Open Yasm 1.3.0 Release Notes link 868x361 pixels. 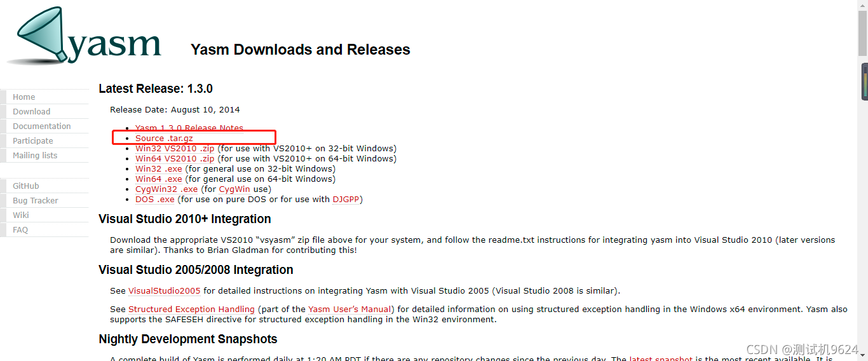tap(189, 128)
